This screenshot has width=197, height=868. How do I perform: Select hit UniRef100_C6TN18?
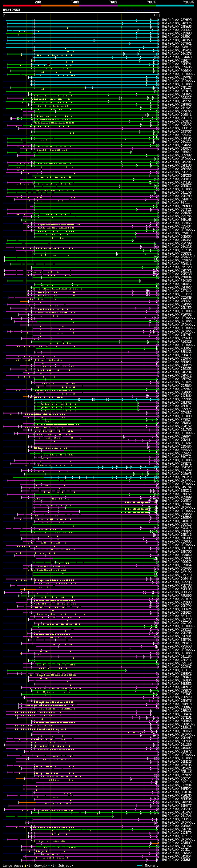pos(177,91)
